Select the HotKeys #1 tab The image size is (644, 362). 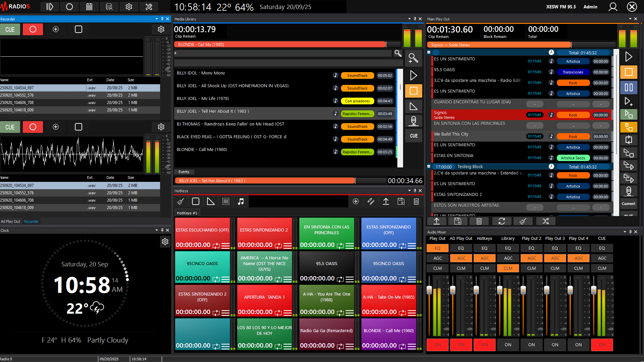[x=187, y=213]
